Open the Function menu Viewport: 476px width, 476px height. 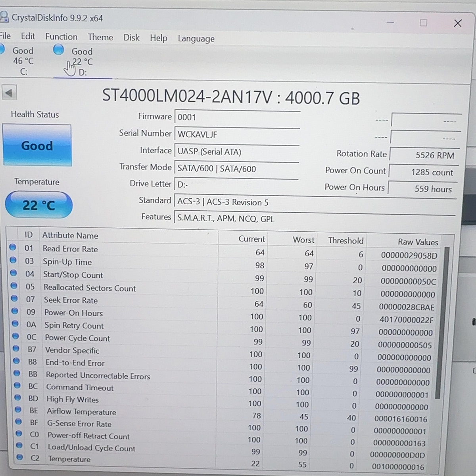coord(61,36)
